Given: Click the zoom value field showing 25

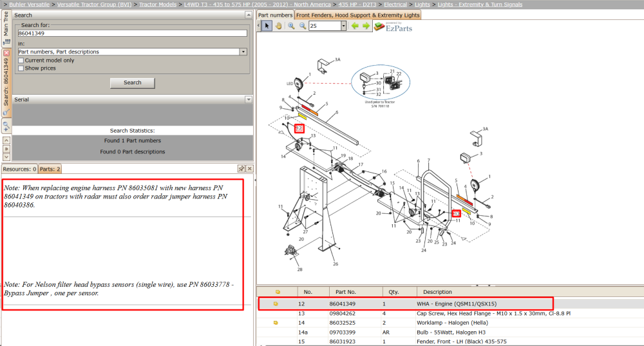Looking at the screenshot, I should 325,26.
